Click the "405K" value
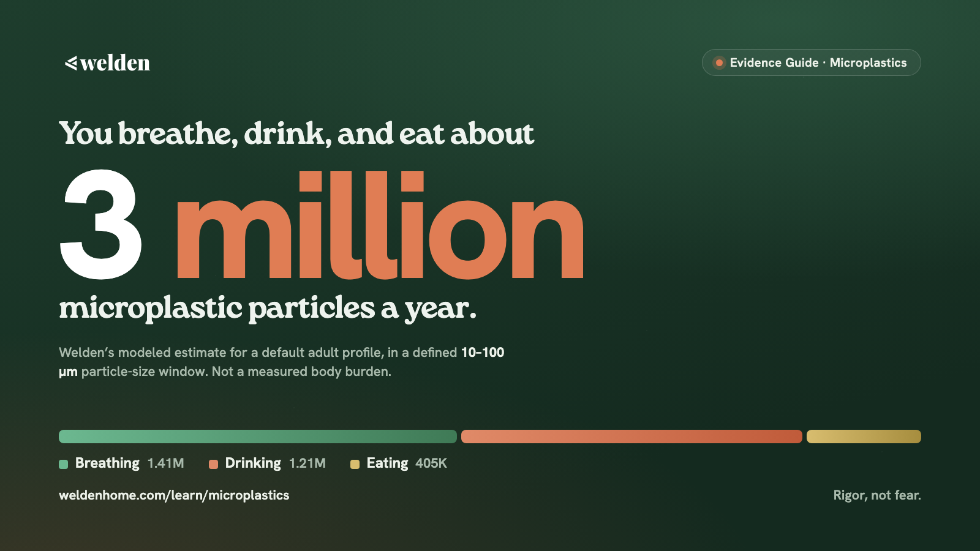This screenshot has height=551, width=980. [431, 463]
